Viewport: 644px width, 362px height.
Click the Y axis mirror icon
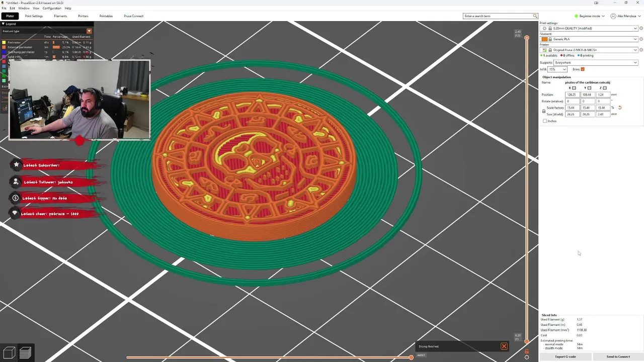point(590,88)
